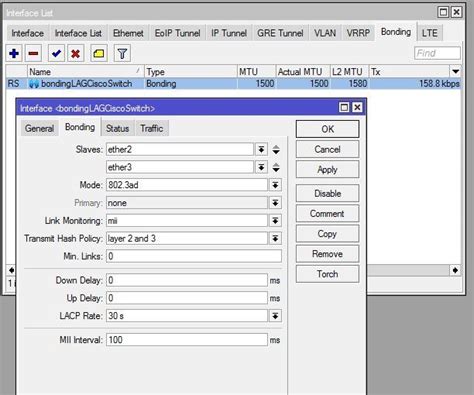
Task: Open the Transmit Hash Policy dropdown
Action: [x=275, y=238]
